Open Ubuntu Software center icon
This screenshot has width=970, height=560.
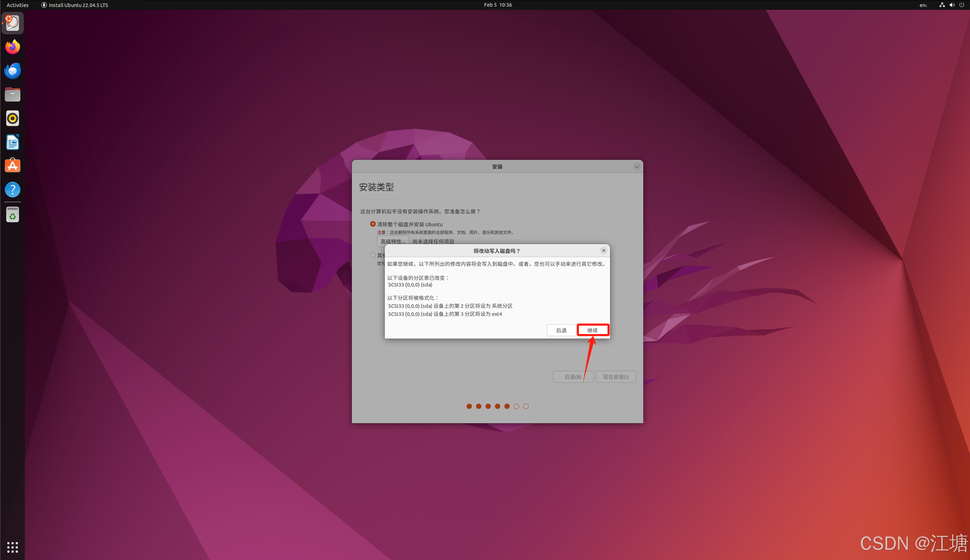pos(12,166)
